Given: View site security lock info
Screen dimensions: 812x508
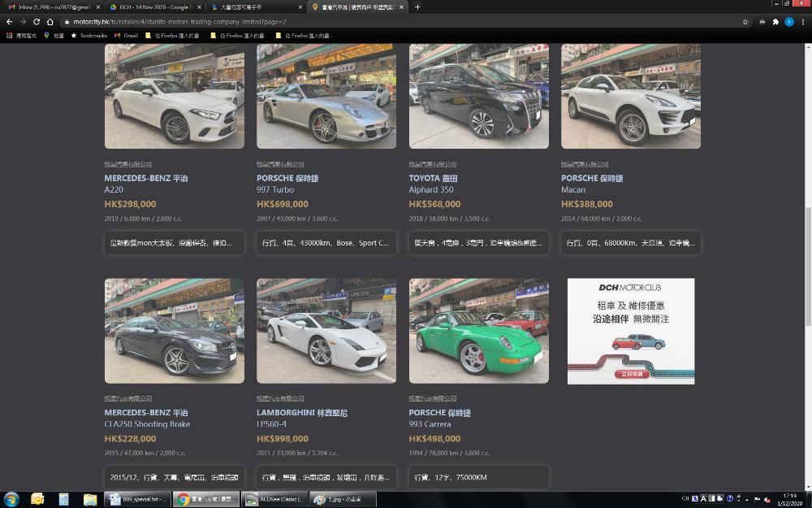Looking at the screenshot, I should click(67, 22).
